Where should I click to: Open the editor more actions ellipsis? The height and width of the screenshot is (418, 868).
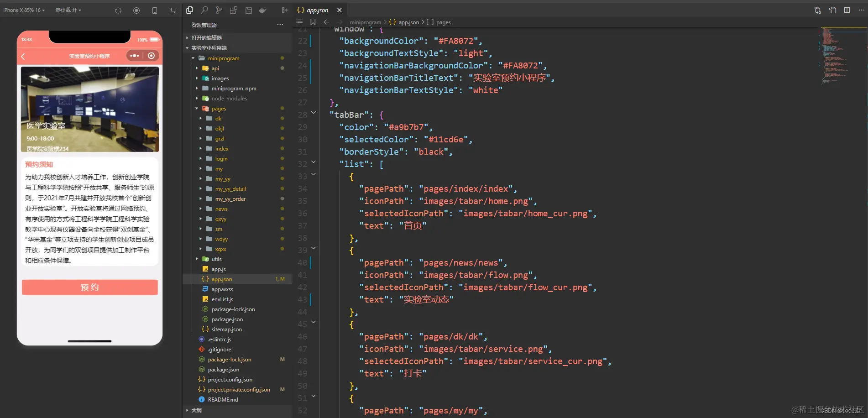point(862,10)
